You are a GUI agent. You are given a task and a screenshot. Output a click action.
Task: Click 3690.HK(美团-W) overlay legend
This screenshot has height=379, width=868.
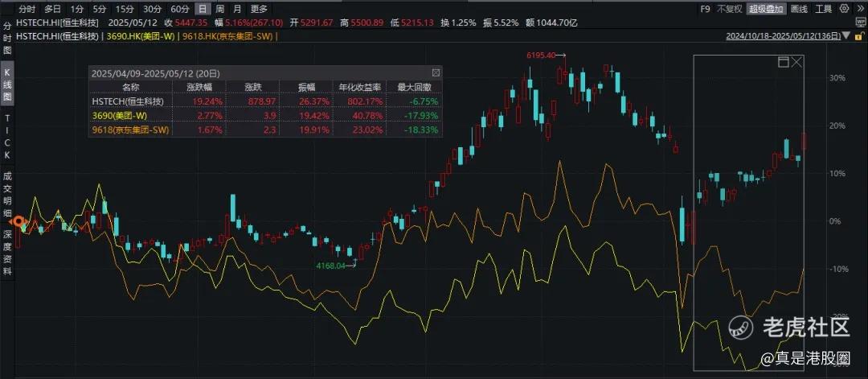[139, 36]
